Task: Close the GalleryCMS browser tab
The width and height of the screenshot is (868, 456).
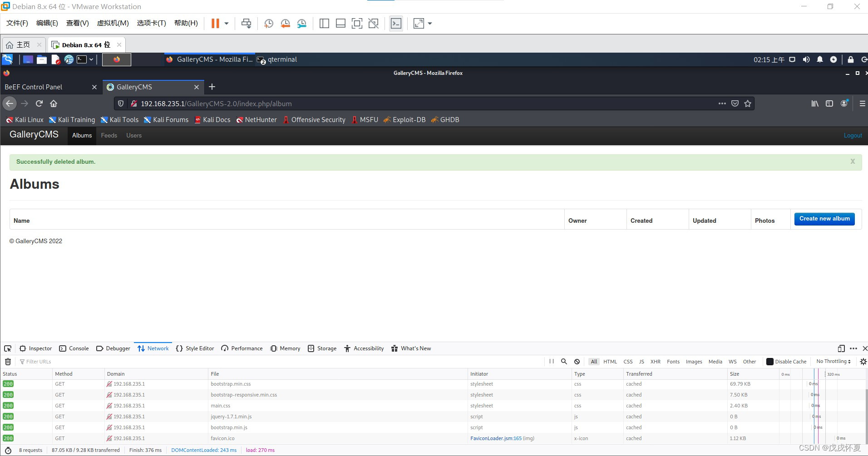Action: tap(197, 87)
